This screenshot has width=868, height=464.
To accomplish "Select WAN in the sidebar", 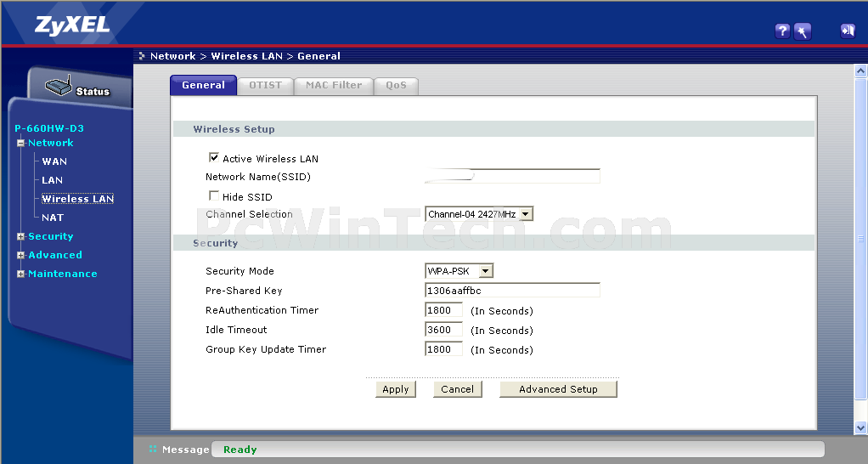I will tap(54, 161).
